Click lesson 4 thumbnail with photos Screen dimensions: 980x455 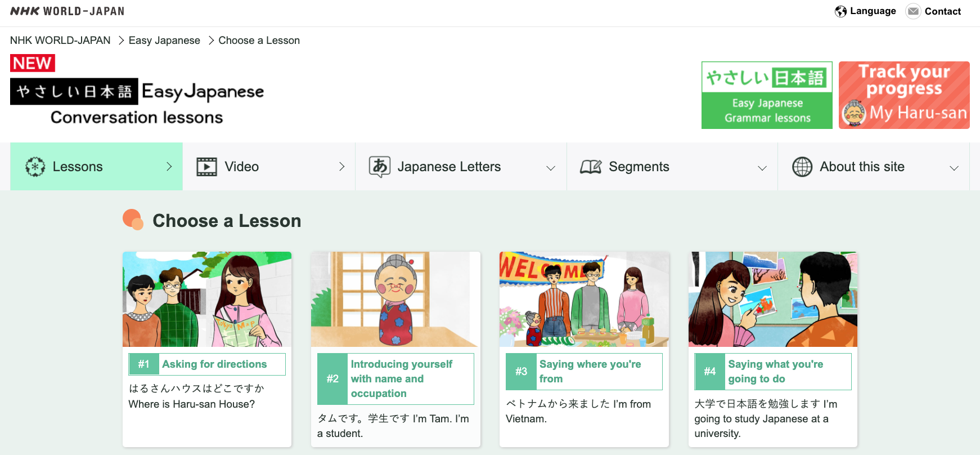(x=773, y=299)
